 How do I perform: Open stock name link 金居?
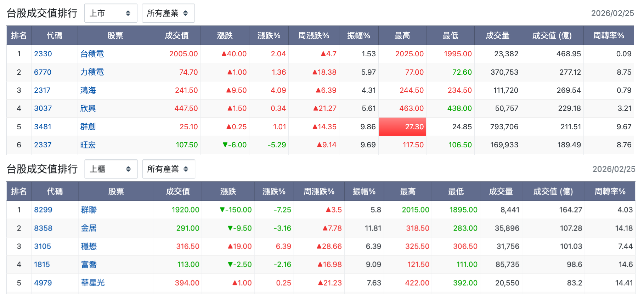pyautogui.click(x=89, y=228)
